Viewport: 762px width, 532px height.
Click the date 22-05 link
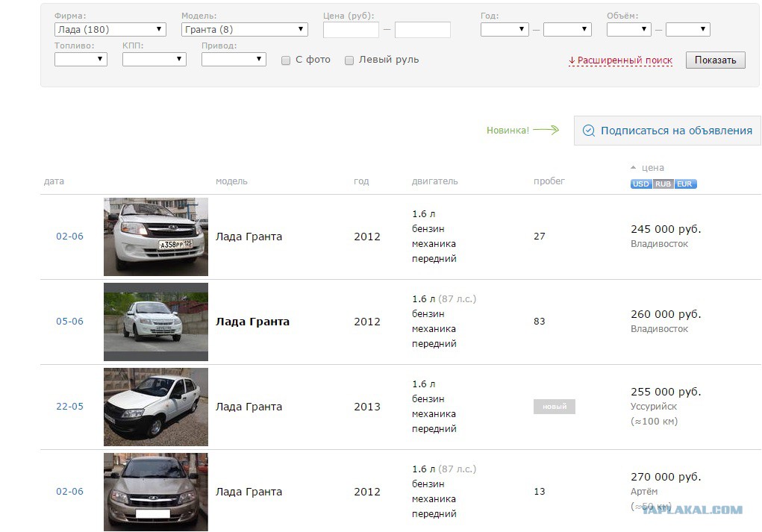(69, 406)
